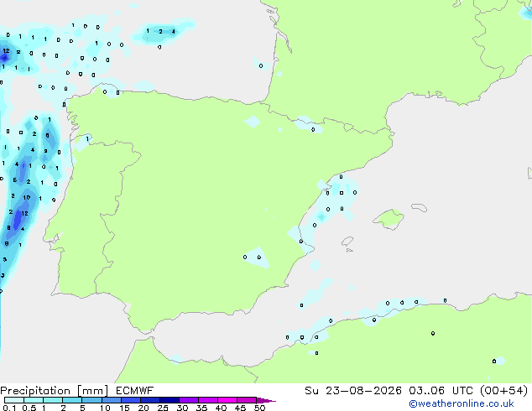Select the violet 30-35 mm legend swatch
Screen dimensions: 532x411
189,400
